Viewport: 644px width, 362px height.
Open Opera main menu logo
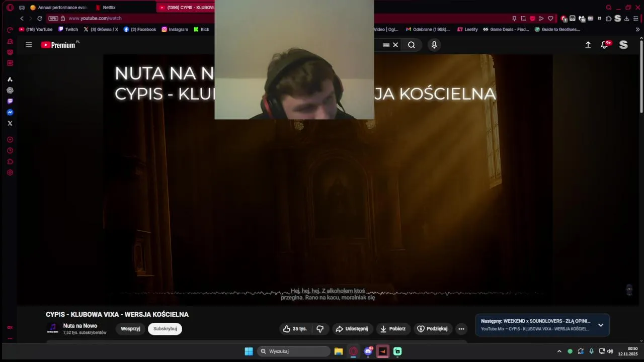[10, 8]
